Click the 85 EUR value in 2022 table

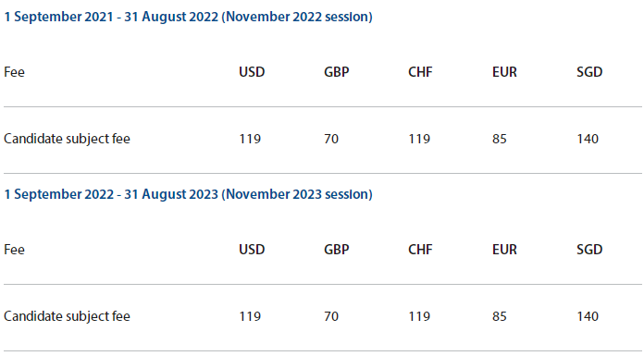[500, 139]
